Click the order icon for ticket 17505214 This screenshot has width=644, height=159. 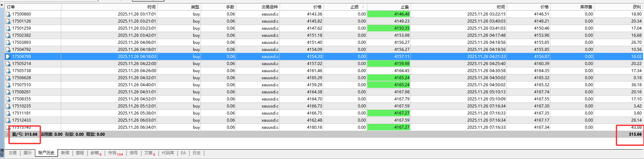tap(8, 64)
